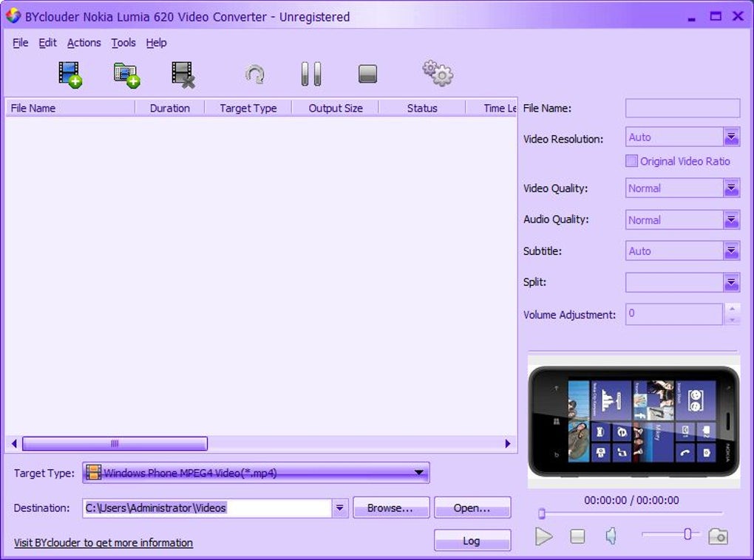Click the Output Size column header
Screen dimensions: 754x560
tap(335, 108)
